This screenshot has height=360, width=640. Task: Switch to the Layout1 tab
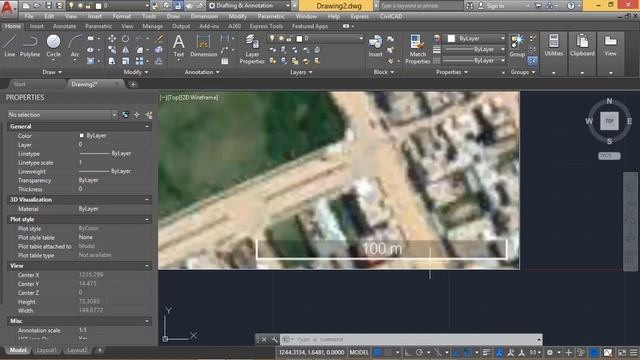46,350
